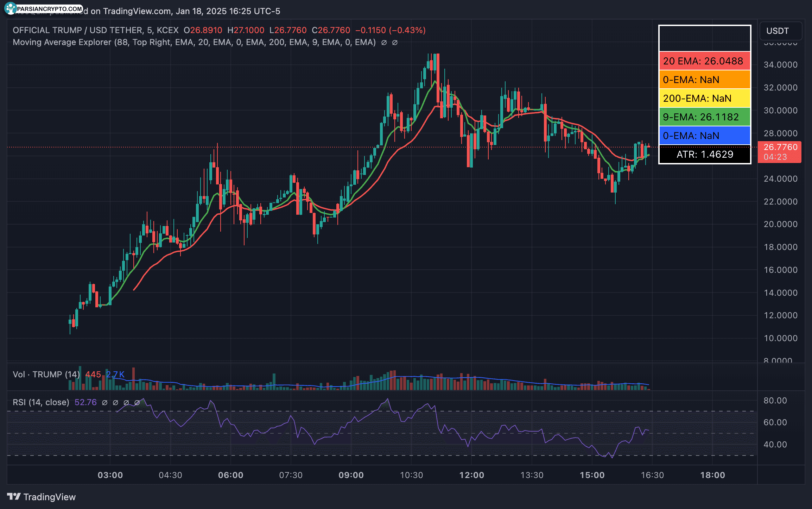Click the 34.0000 price axis label

[780, 65]
